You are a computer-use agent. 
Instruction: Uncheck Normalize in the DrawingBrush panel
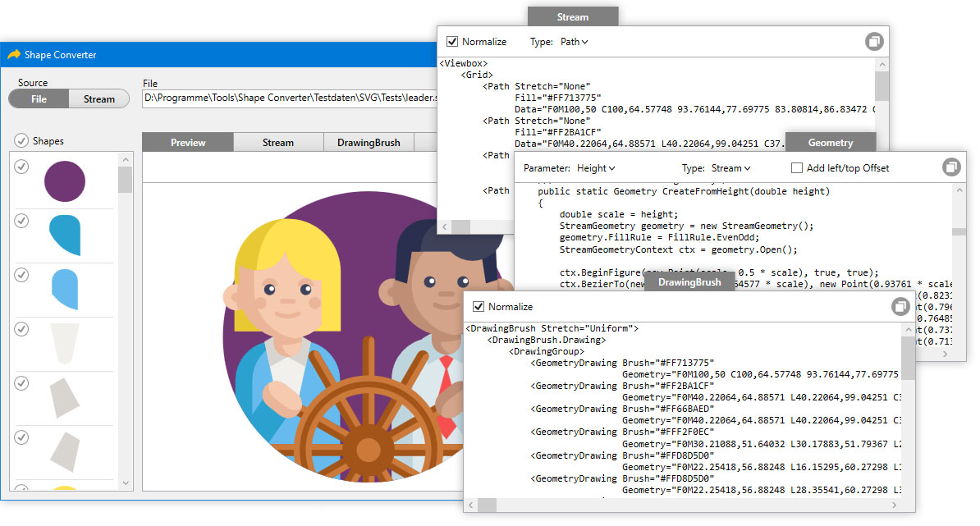[479, 307]
